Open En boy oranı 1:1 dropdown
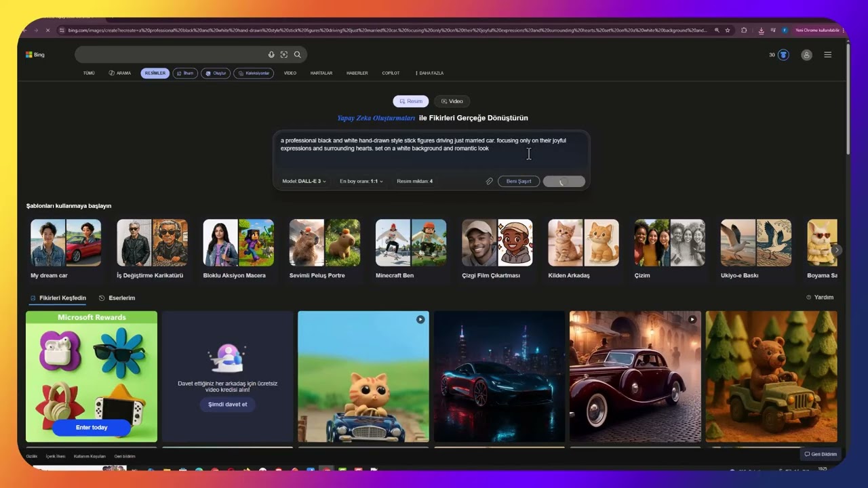 pos(361,181)
